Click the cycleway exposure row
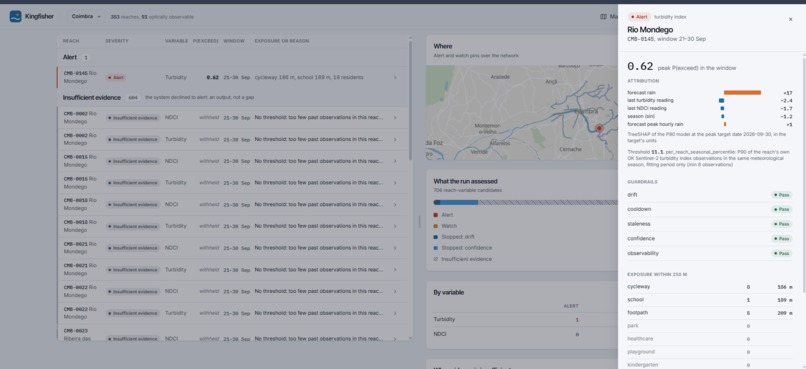 tap(709, 287)
